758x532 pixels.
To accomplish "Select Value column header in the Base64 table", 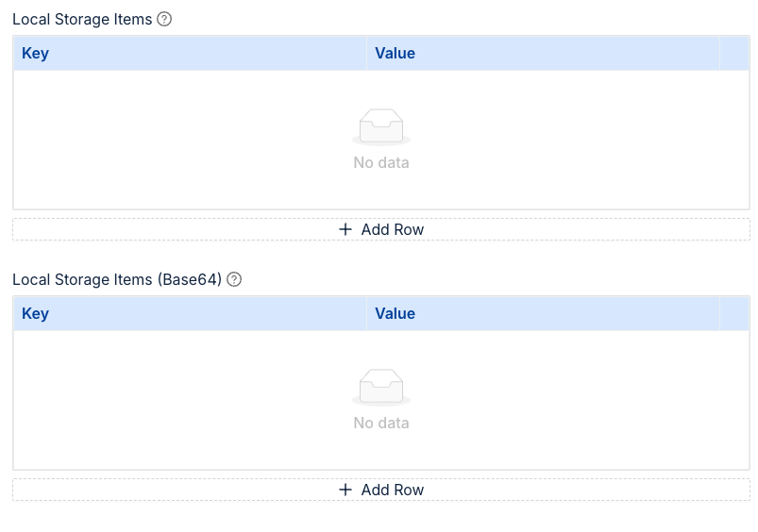I will pos(395,314).
